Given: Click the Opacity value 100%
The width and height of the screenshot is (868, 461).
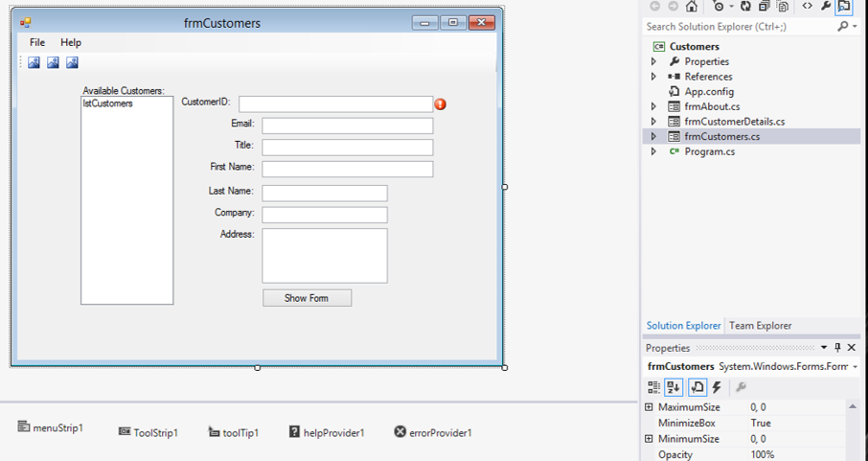Looking at the screenshot, I should pos(763,455).
